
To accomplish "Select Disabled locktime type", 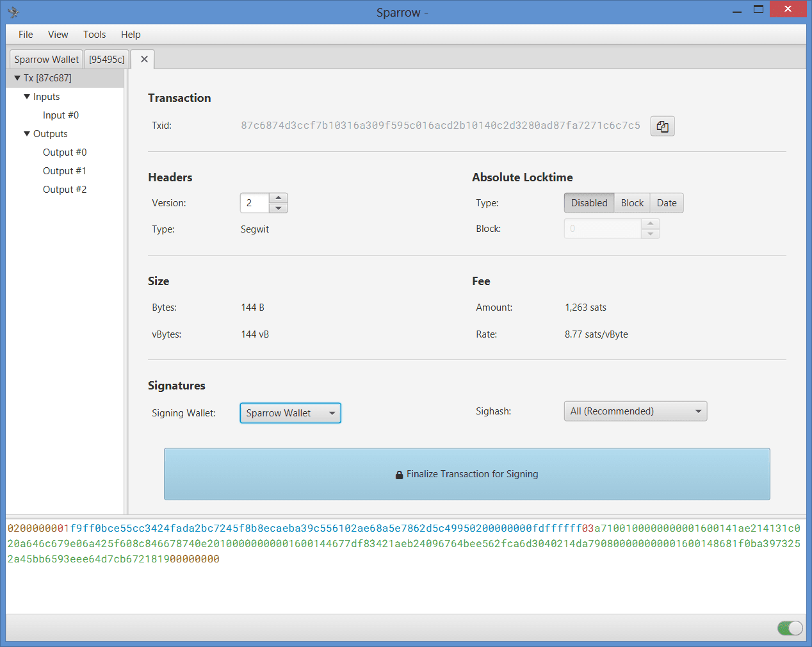I will click(x=589, y=203).
